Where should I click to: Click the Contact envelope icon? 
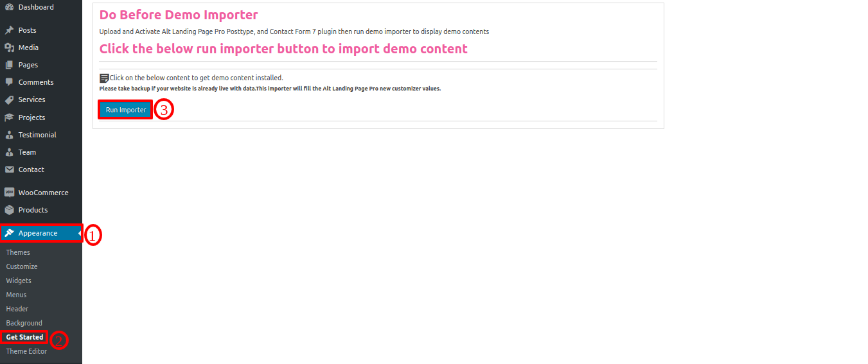[9, 169]
